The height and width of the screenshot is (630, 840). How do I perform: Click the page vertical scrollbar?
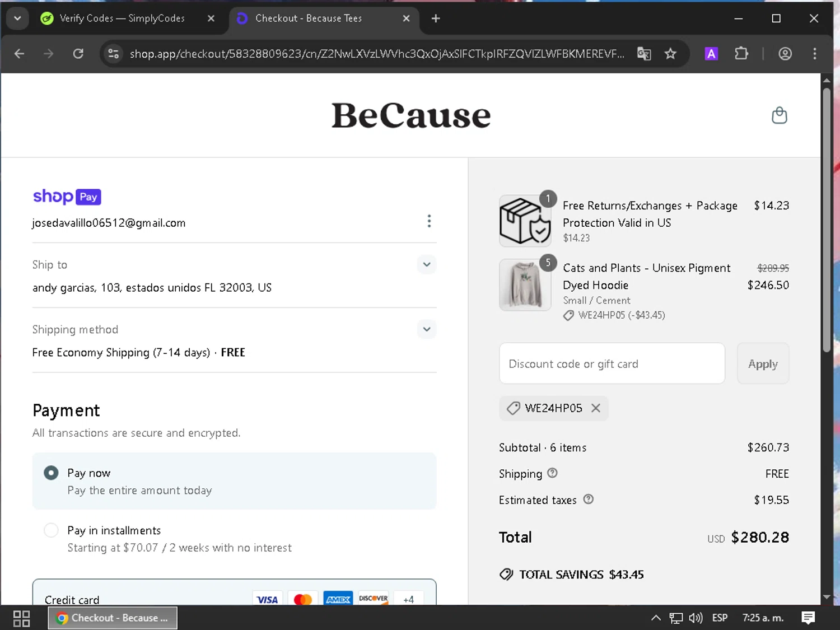point(827,220)
